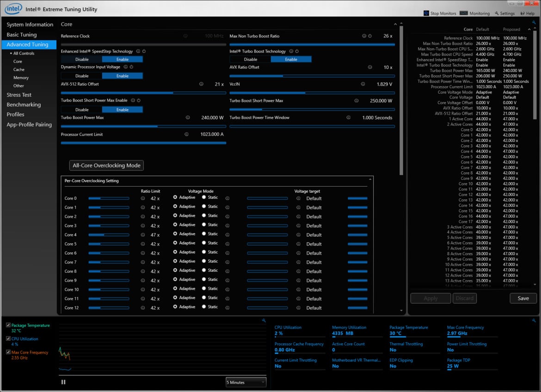541x392 pixels.
Task: Select Cache under Advanced Tuning
Action: (x=19, y=69)
